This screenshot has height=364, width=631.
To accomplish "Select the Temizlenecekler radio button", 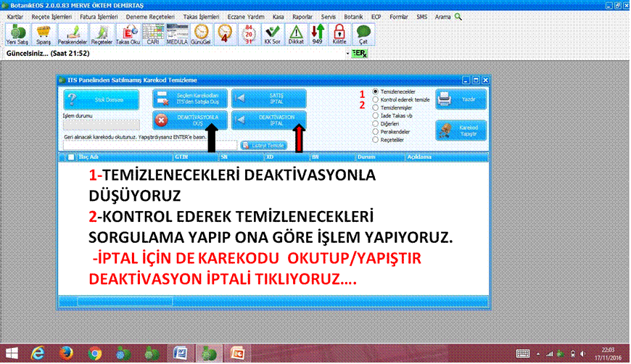I will tap(375, 92).
